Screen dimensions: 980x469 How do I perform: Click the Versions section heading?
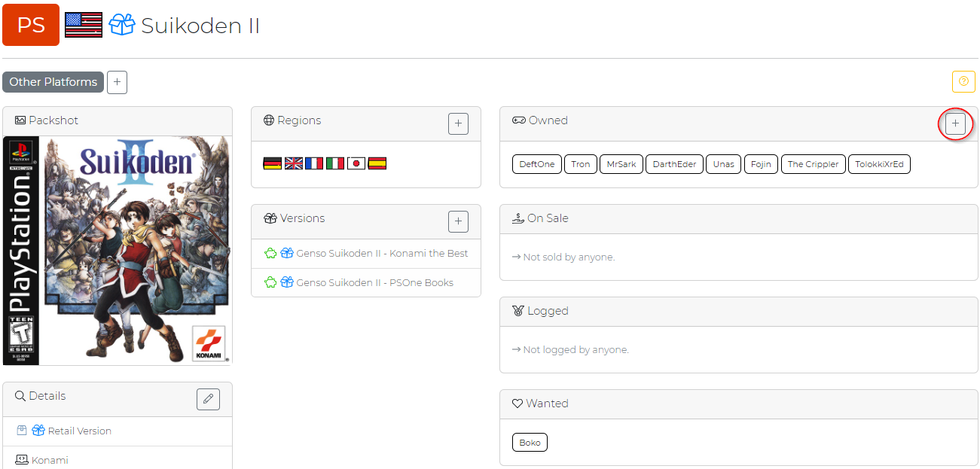(x=295, y=218)
